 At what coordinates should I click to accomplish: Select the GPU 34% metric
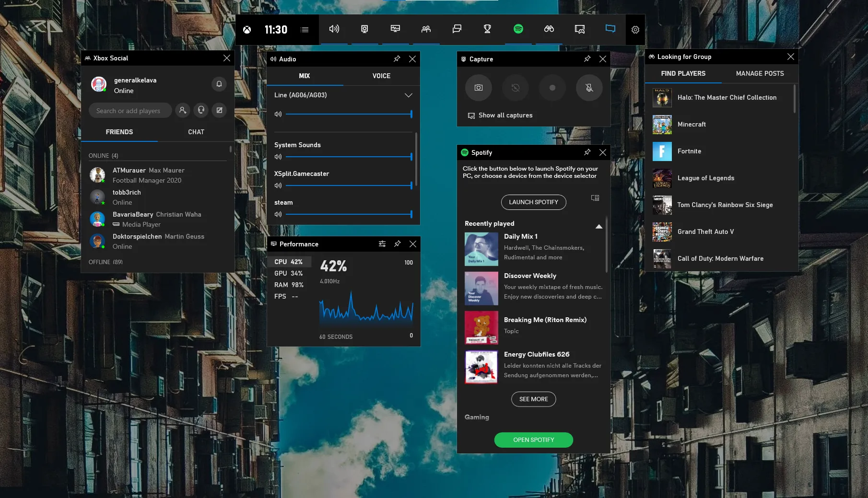[x=289, y=273]
